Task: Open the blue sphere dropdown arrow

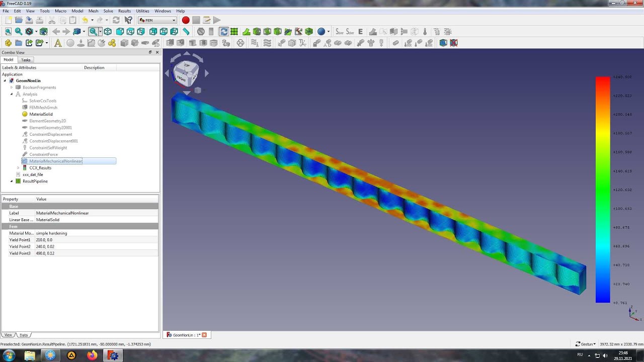Action: coord(328,32)
